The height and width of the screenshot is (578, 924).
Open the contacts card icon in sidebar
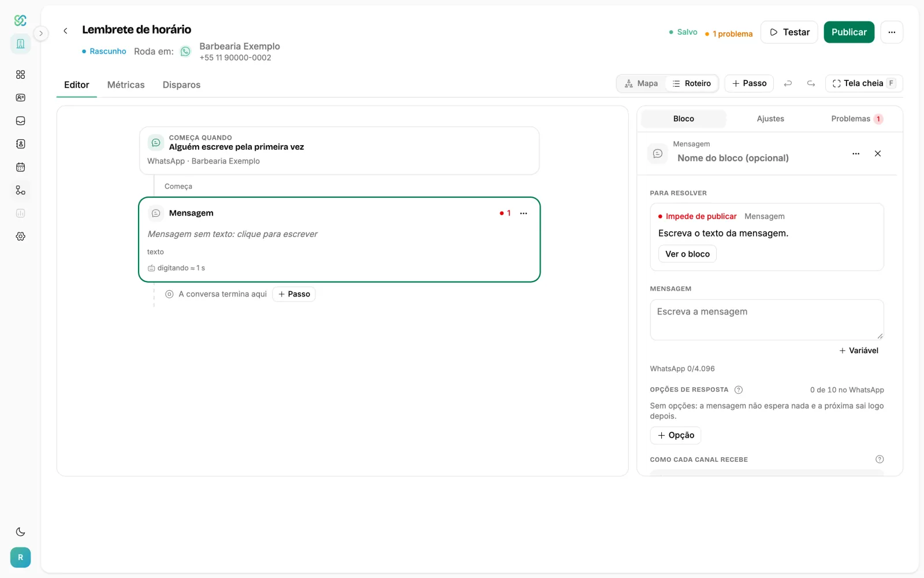click(x=20, y=98)
